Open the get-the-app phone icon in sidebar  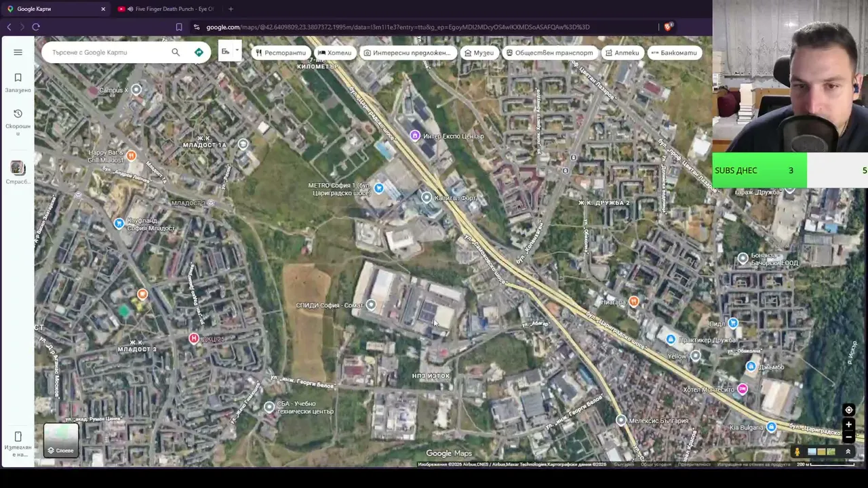tap(18, 443)
